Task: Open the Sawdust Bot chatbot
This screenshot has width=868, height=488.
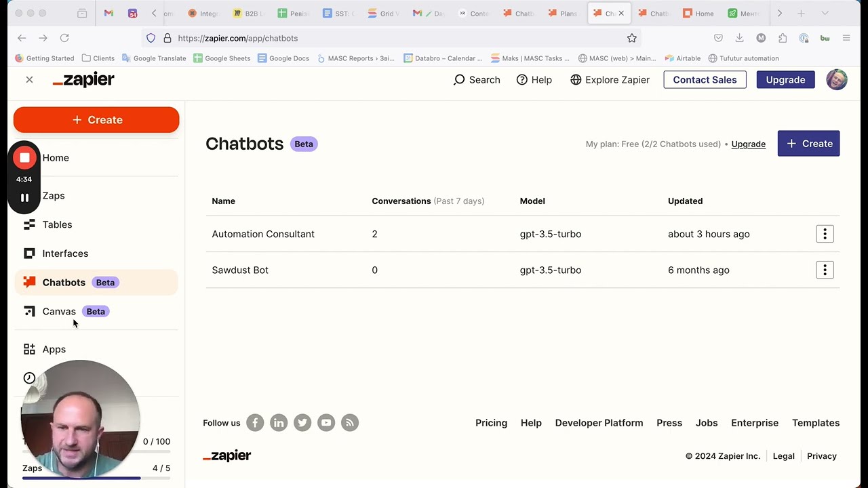Action: click(240, 270)
